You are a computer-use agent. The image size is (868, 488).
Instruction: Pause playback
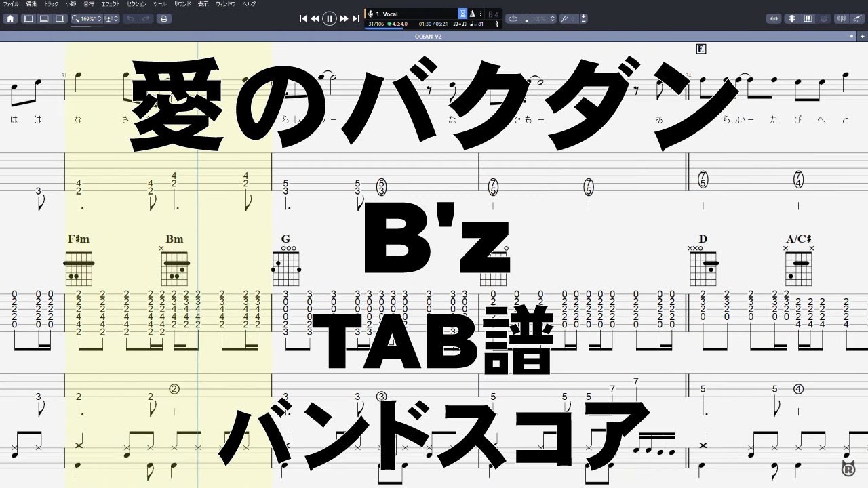(x=330, y=19)
